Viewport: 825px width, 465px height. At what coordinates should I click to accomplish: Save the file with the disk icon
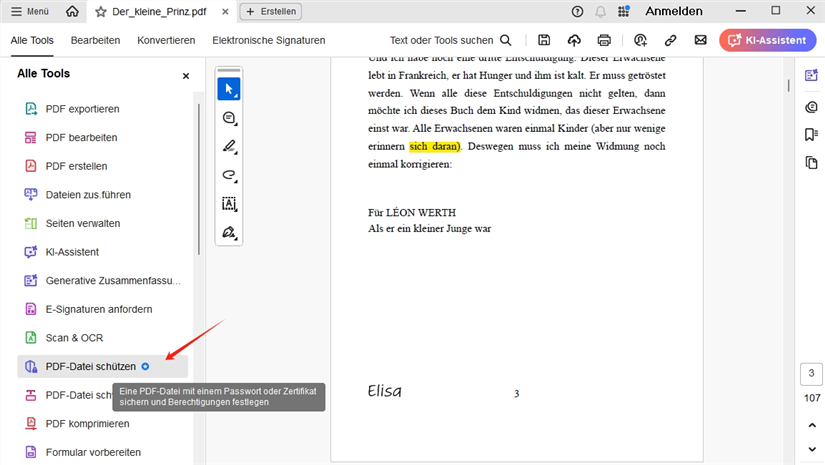[x=544, y=40]
